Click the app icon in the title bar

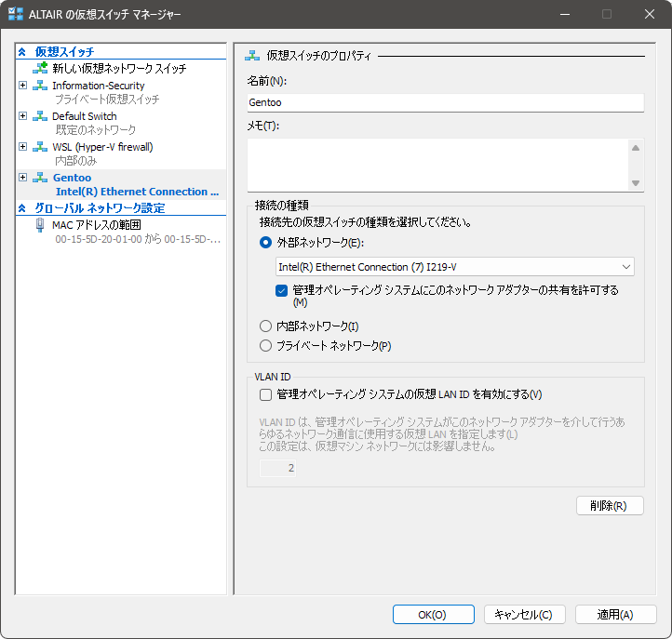click(16, 14)
